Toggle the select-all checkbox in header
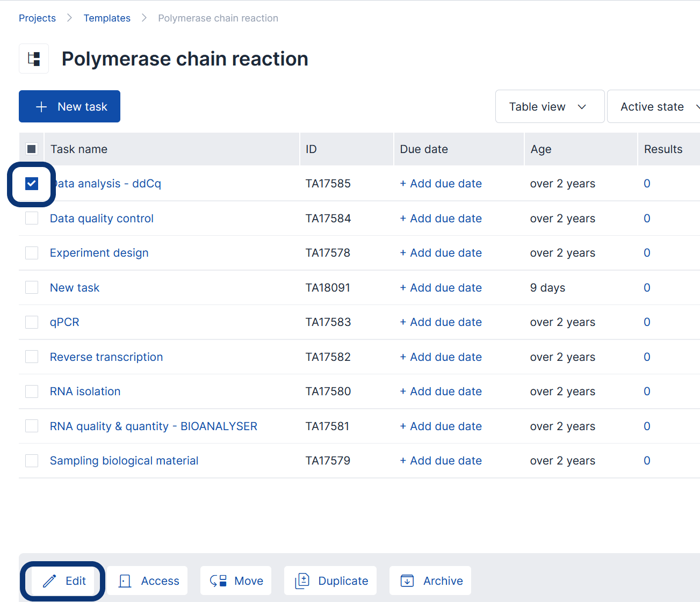This screenshot has height=602, width=700. 32,149
